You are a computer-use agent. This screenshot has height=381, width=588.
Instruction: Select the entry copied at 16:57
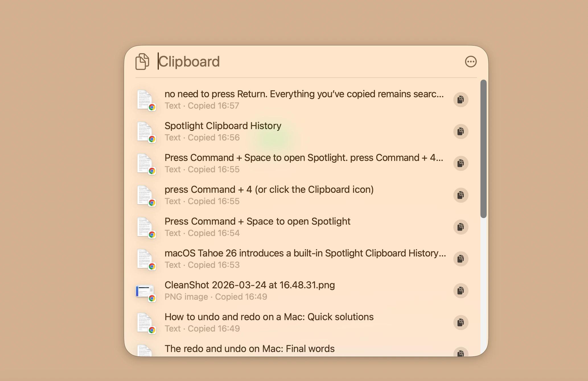(x=256, y=99)
